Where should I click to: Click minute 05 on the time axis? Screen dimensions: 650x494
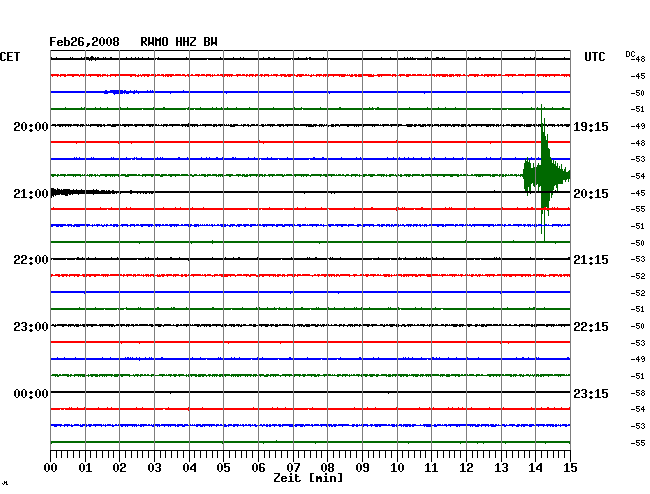pos(223,468)
